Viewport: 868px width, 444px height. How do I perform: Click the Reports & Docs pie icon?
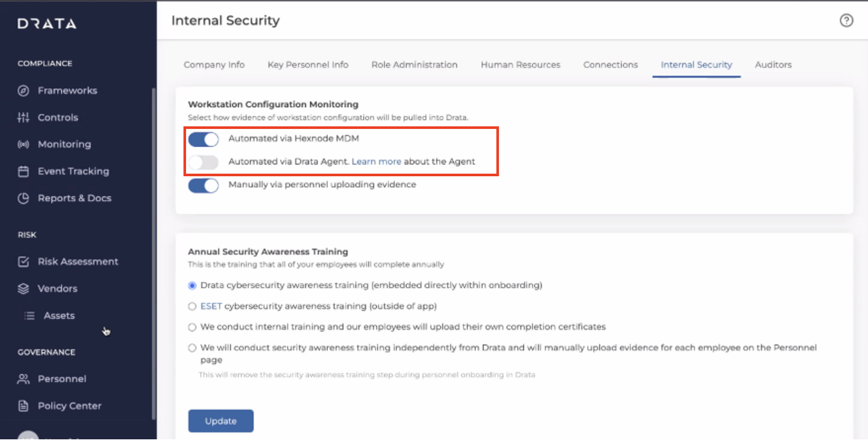(23, 198)
